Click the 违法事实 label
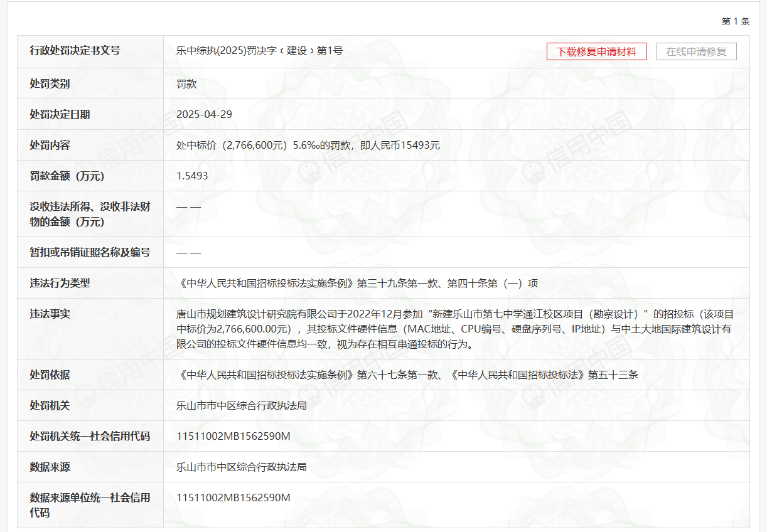Viewport: 767px width, 532px height. [x=50, y=314]
